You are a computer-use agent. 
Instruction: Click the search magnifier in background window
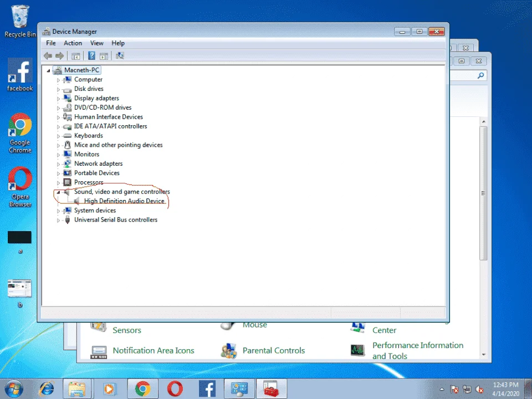[x=481, y=75]
